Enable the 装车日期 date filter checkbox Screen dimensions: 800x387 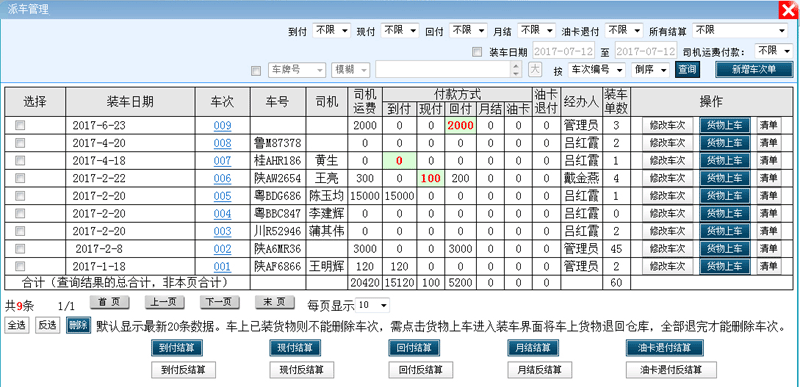pos(477,51)
